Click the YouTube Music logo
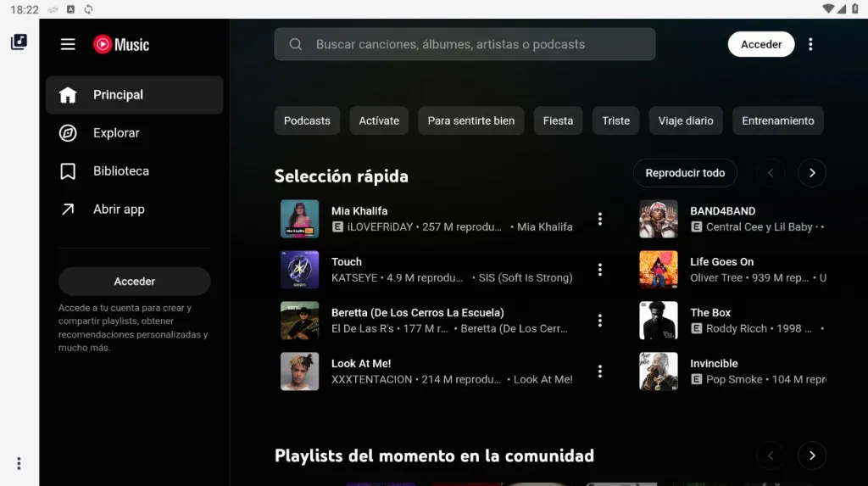The width and height of the screenshot is (868, 486). (x=121, y=44)
